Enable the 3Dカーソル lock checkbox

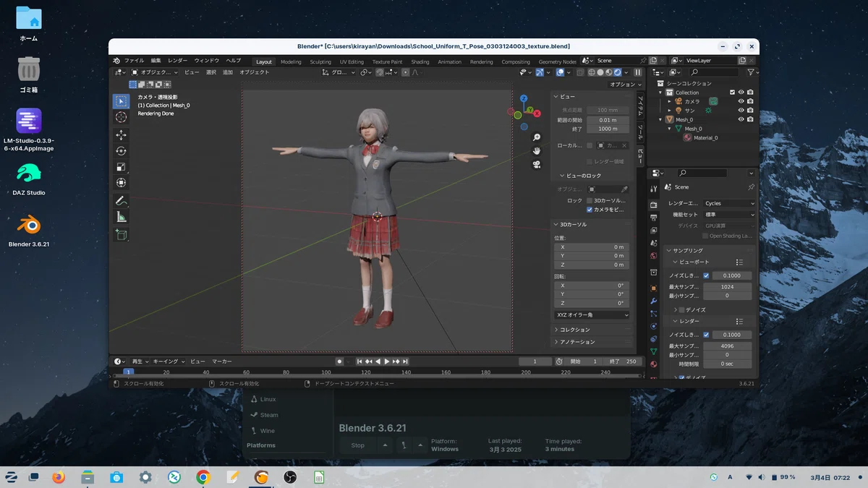click(590, 200)
